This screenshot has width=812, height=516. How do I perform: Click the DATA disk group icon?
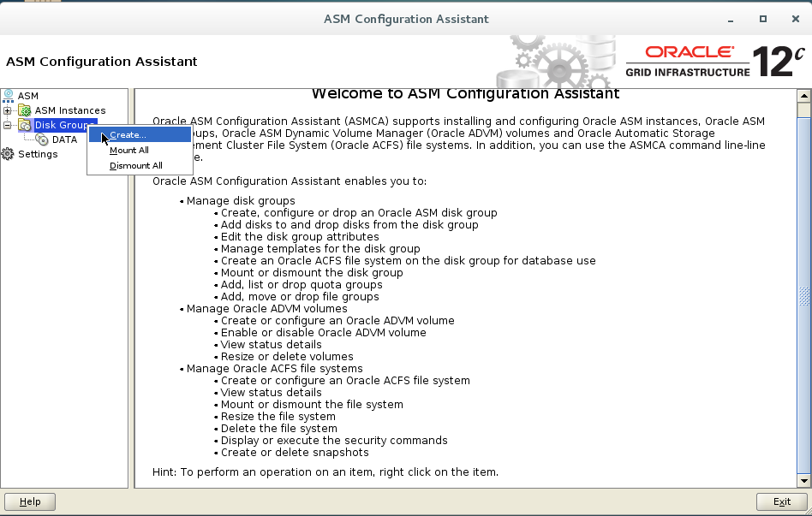(42, 139)
